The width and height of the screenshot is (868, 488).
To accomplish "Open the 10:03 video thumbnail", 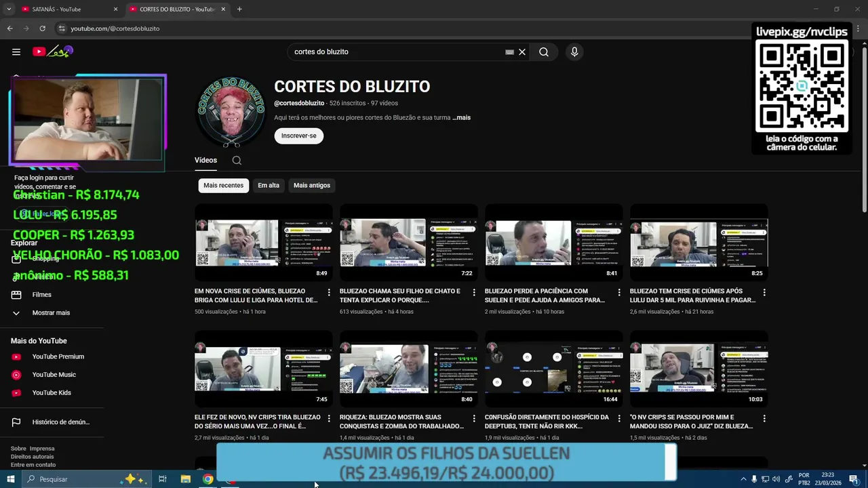I will tap(699, 369).
